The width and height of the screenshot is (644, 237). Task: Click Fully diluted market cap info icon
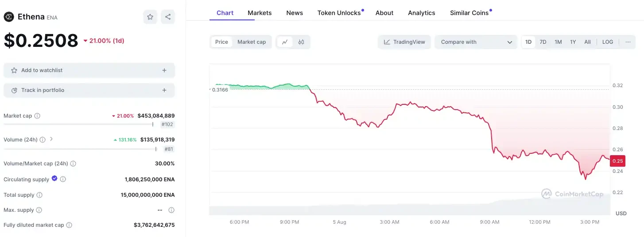[69, 225]
